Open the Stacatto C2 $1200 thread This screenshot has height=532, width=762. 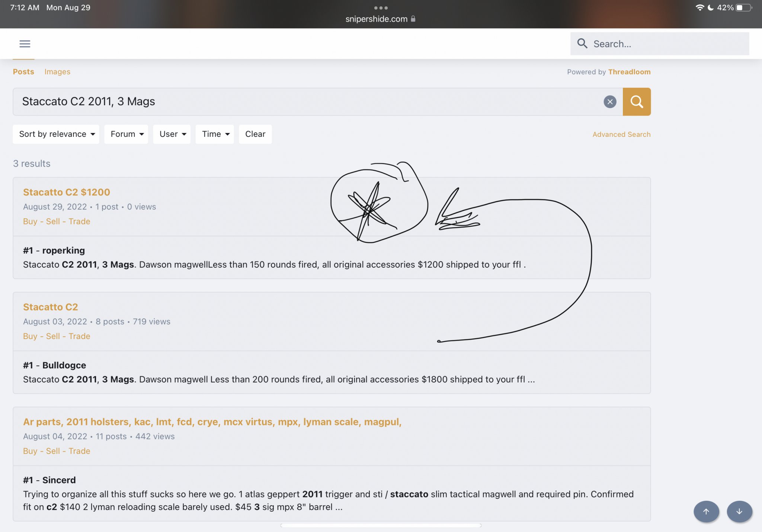[x=67, y=192]
